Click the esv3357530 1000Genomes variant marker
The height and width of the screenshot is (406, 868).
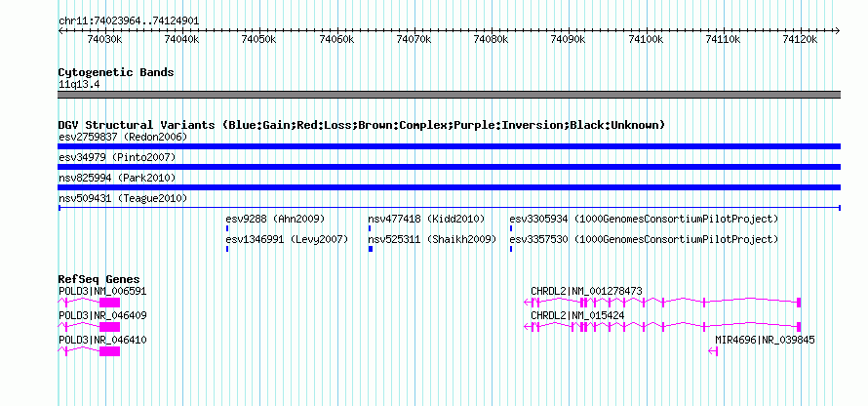pos(510,249)
